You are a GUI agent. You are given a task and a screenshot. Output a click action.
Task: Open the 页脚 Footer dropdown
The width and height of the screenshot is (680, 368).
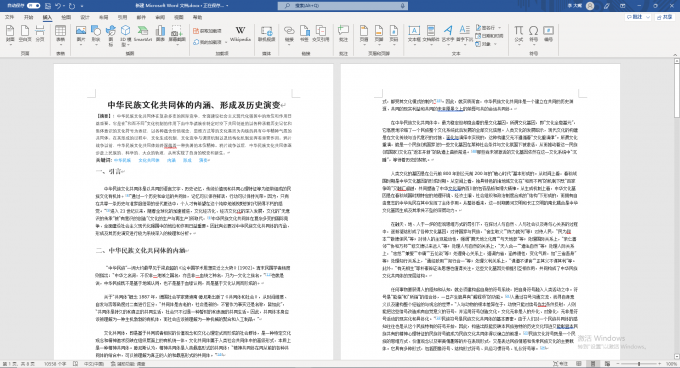point(379,35)
